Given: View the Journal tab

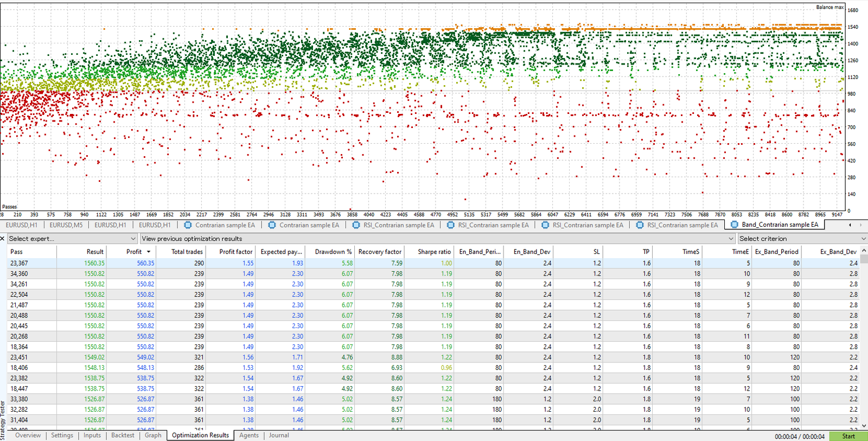Looking at the screenshot, I should coord(279,435).
